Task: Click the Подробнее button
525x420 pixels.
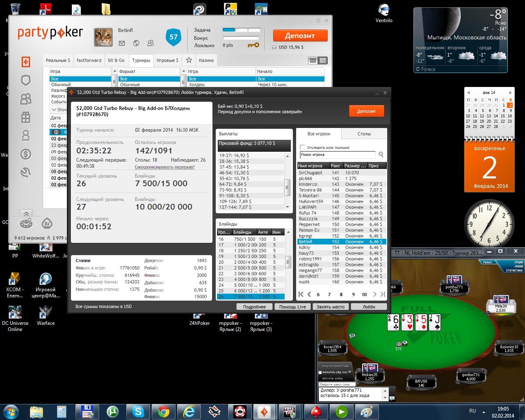Action: pyautogui.click(x=254, y=307)
